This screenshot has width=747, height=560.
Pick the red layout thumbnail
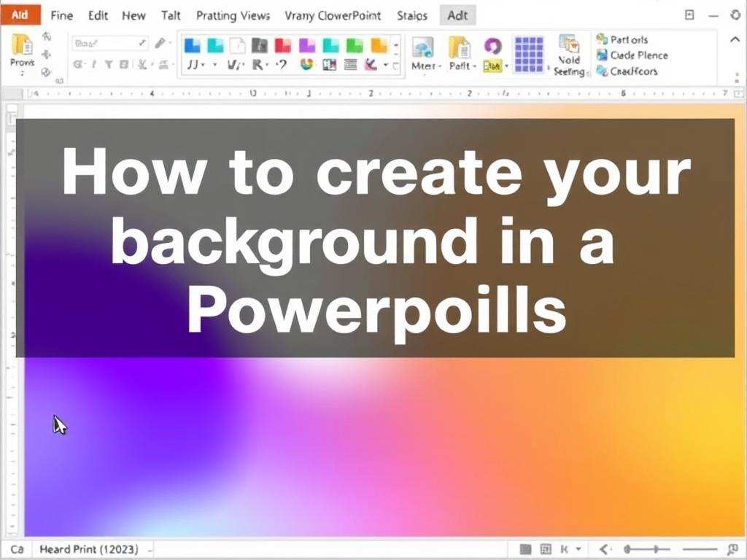click(282, 45)
